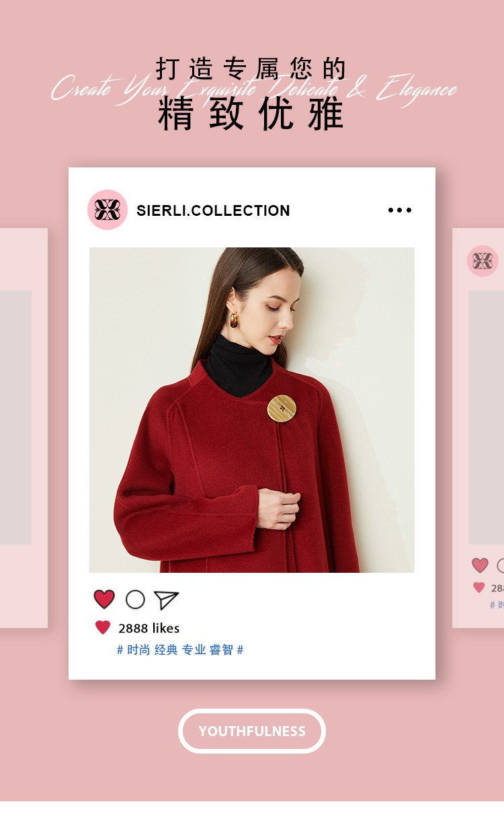Click the 经典 hashtag
The height and width of the screenshot is (835, 504).
pyautogui.click(x=166, y=650)
